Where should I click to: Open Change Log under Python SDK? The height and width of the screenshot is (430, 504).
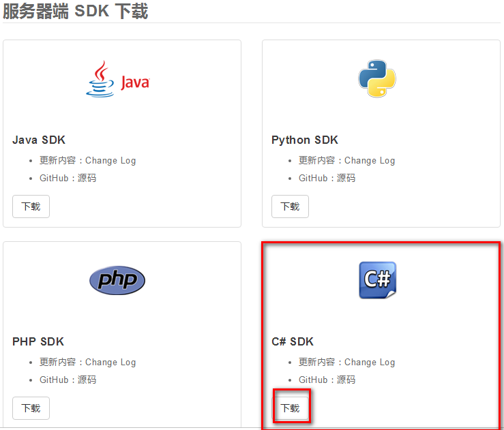point(370,160)
